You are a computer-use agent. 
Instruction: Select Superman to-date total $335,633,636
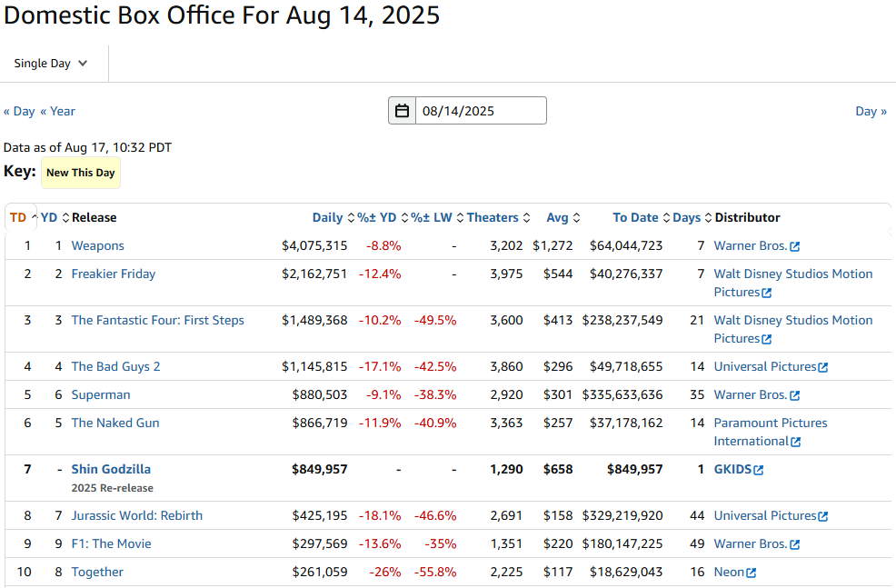point(622,394)
